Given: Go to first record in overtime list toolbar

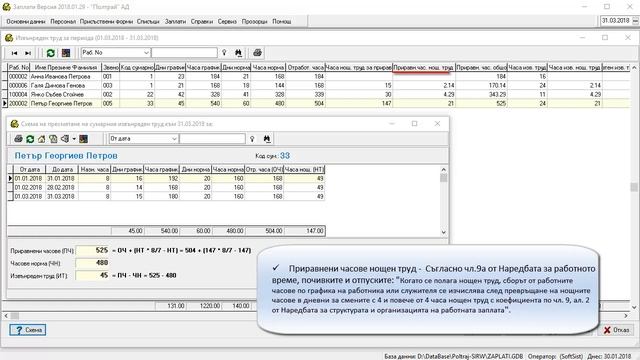Looking at the screenshot, I should (14, 53).
